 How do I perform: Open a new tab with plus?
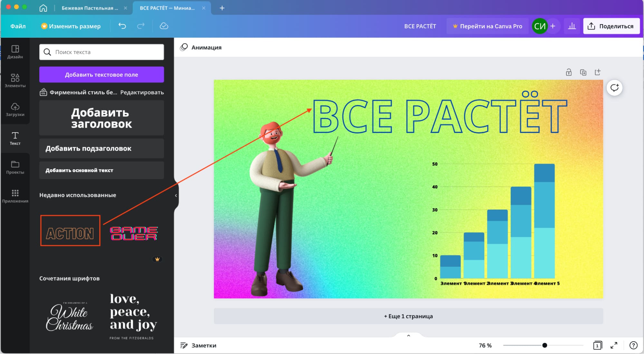(x=222, y=8)
